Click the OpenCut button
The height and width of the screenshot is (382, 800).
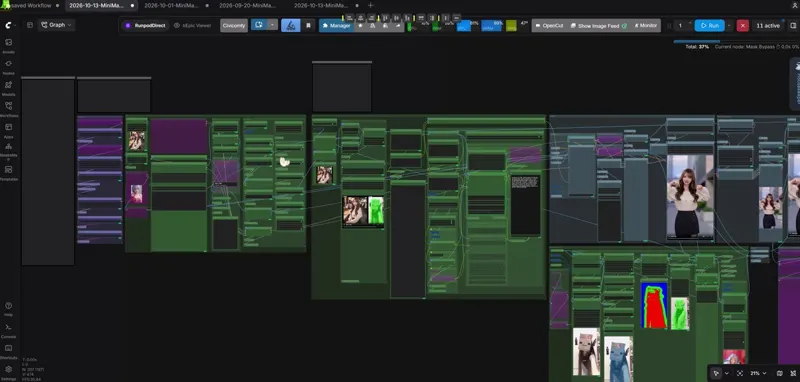click(550, 26)
